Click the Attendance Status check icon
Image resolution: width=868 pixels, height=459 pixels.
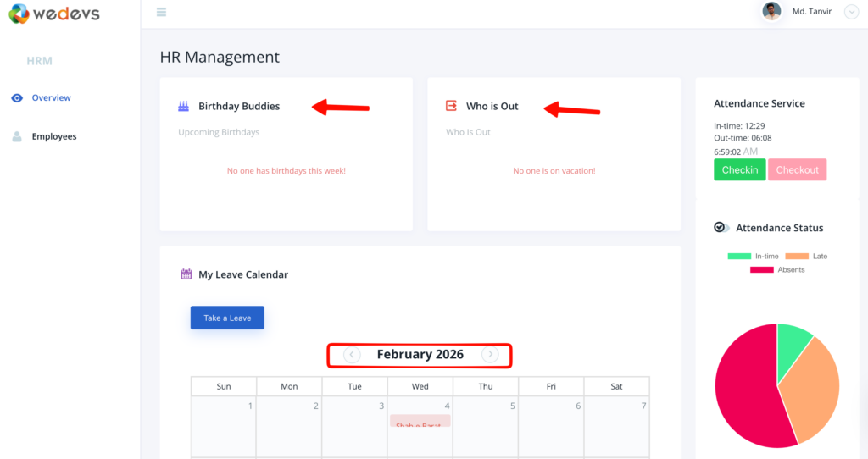721,227
